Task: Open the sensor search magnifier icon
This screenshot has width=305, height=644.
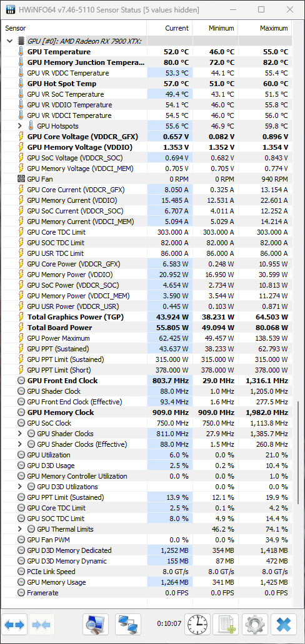Action: (x=96, y=624)
